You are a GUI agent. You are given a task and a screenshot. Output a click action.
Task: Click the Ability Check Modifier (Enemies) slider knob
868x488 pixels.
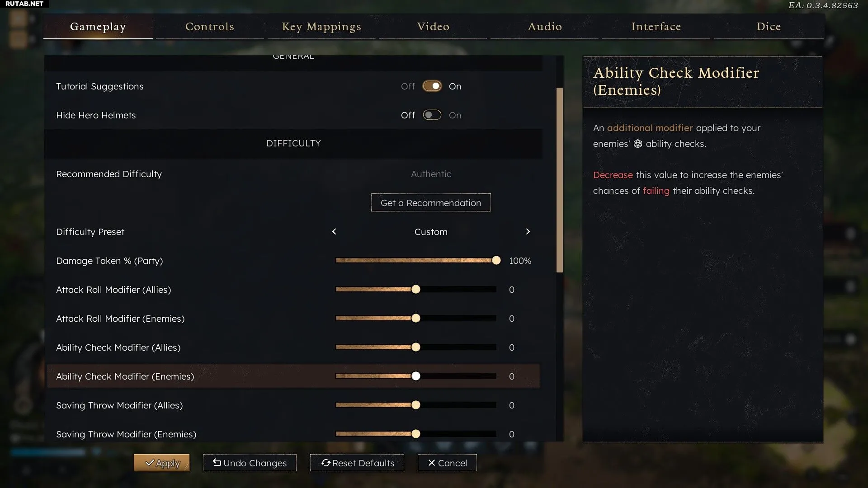[x=416, y=376]
